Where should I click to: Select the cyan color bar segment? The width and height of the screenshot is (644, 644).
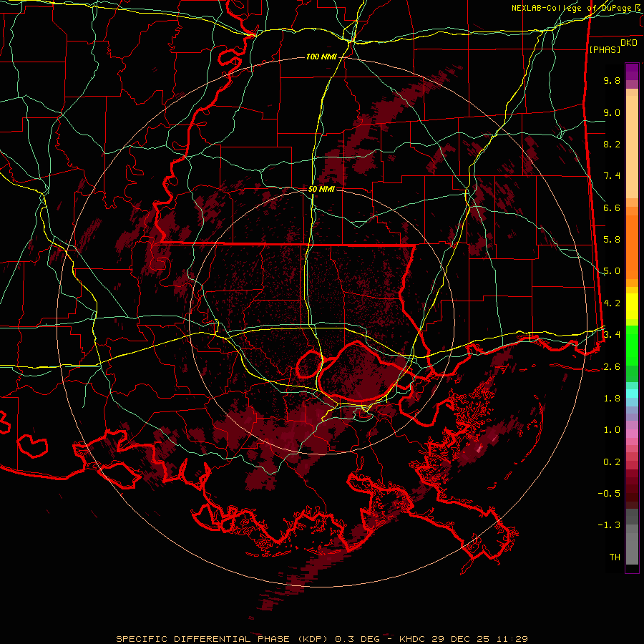coord(632,394)
